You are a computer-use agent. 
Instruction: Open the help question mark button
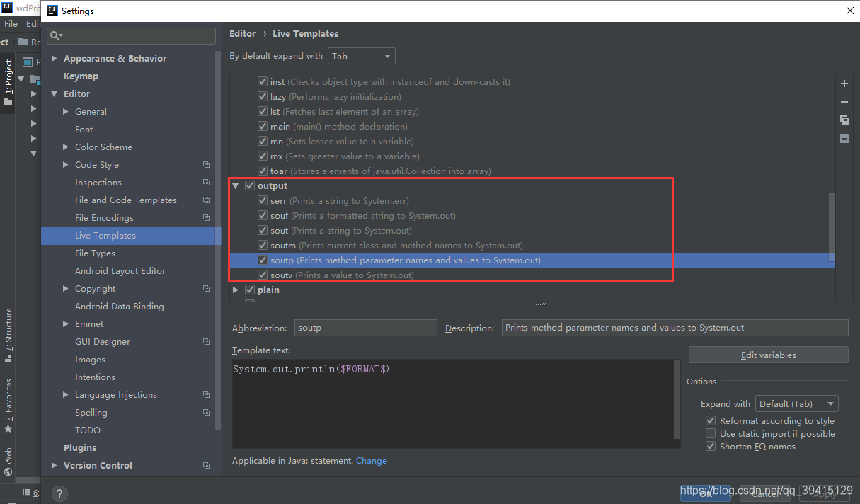click(59, 493)
